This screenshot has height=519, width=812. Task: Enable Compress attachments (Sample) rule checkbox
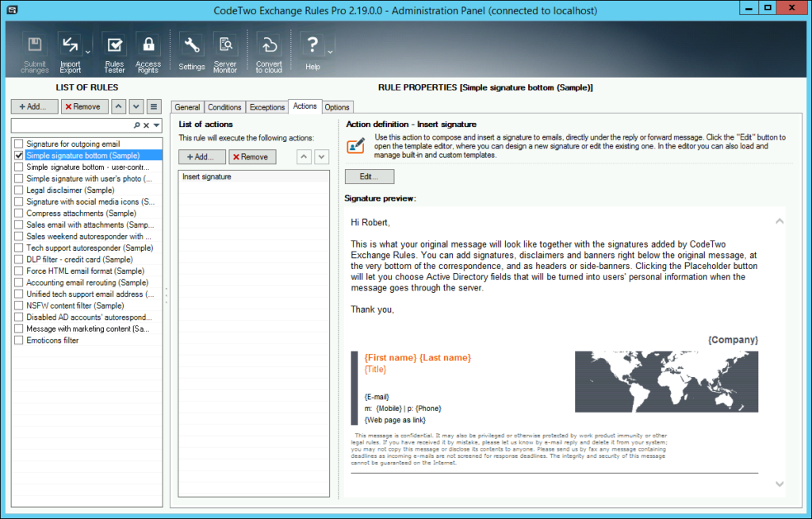click(x=19, y=213)
